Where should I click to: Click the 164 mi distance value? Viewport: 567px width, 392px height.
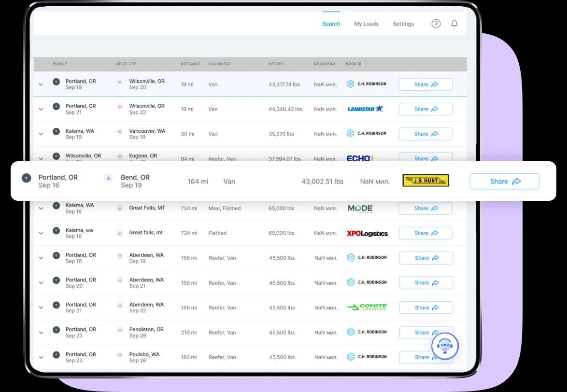click(x=198, y=182)
